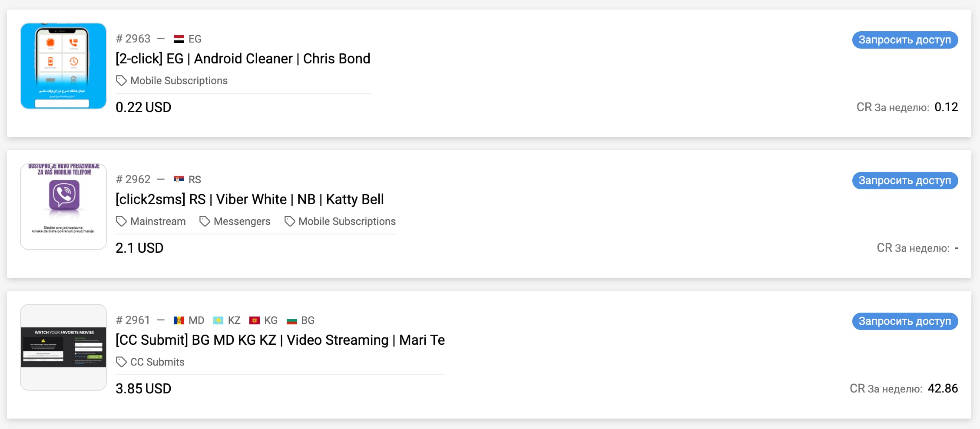The height and width of the screenshot is (429, 980).
Task: Select the Mobile Subscriptions tag on offer 2963
Action: [172, 81]
